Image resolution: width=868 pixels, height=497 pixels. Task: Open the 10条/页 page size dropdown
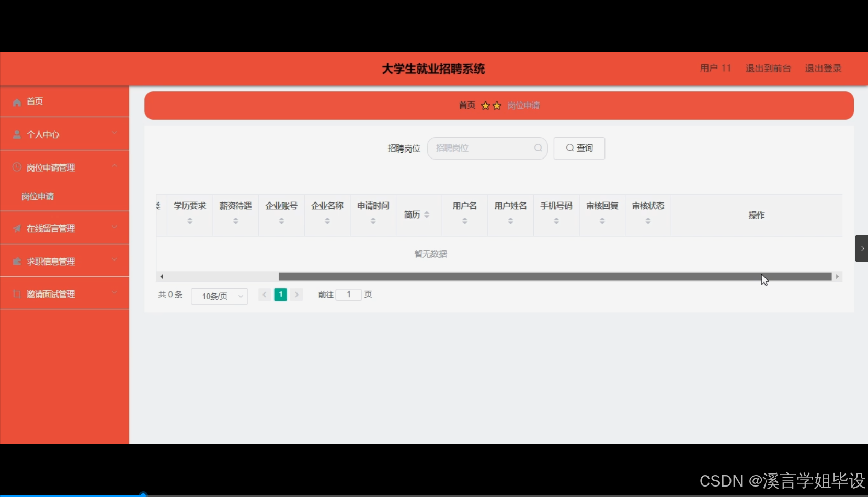point(220,296)
